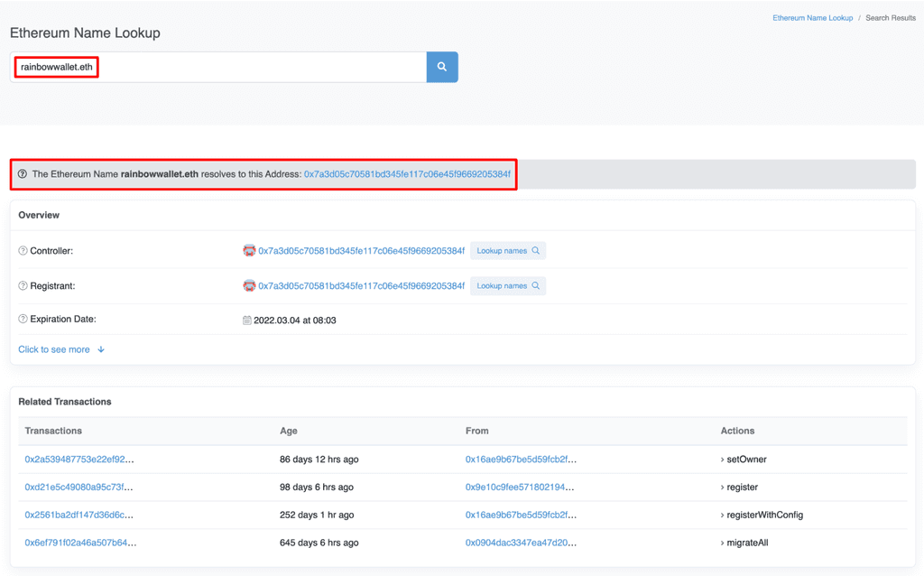Screen dimensions: 924x576
Task: Click the help icon beside Controller
Action: pos(23,251)
